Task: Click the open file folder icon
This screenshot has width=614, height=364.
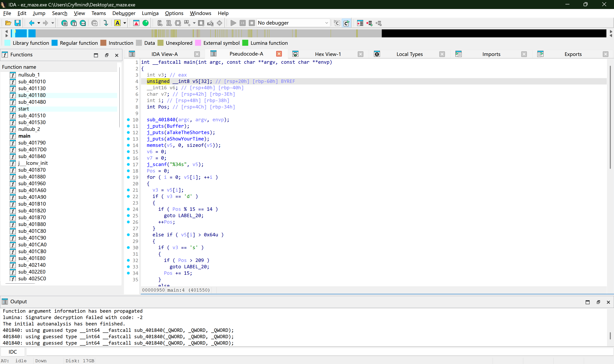Action: 8,23
